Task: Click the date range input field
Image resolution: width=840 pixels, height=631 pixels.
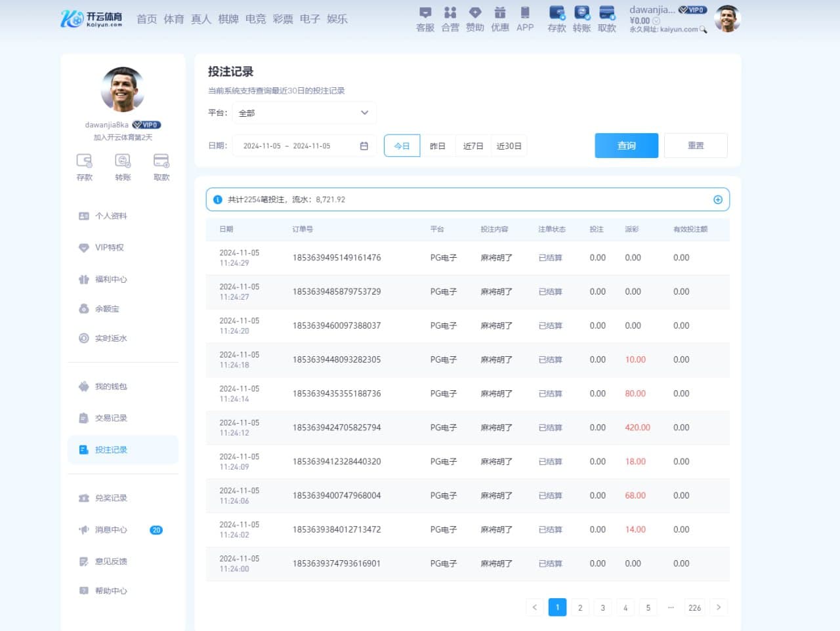Action: (295, 146)
